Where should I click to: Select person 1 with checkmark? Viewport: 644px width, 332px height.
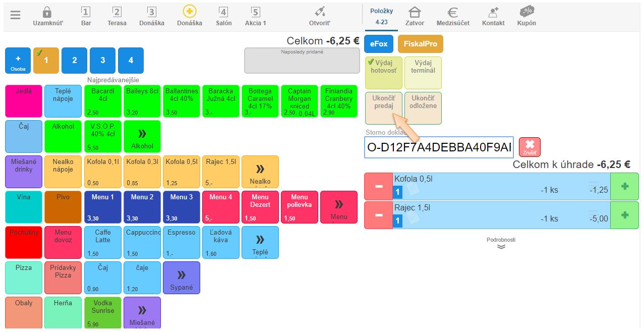coord(46,61)
